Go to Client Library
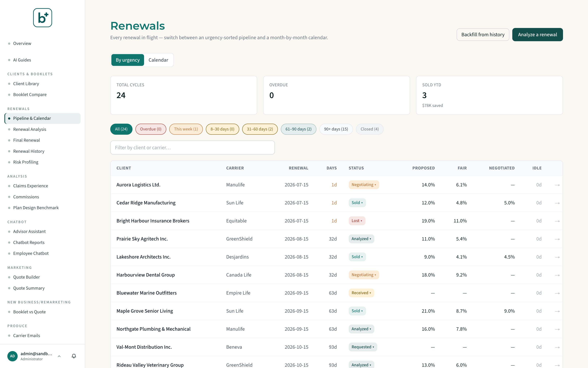This screenshot has width=588, height=368. click(26, 84)
